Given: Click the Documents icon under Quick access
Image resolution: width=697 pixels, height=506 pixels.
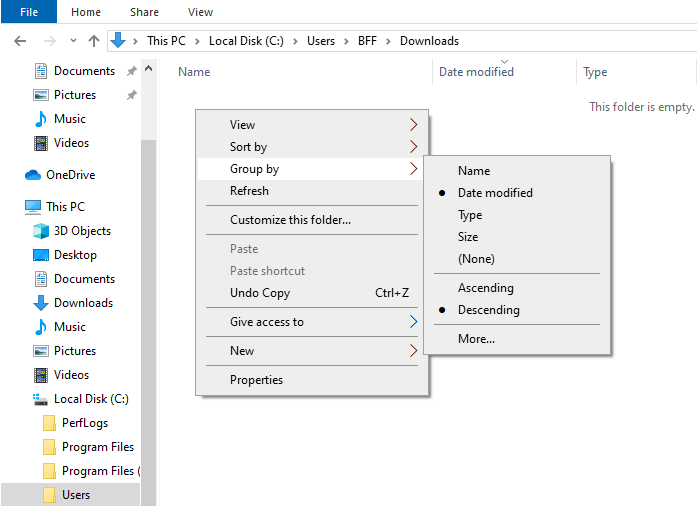Looking at the screenshot, I should [x=41, y=71].
